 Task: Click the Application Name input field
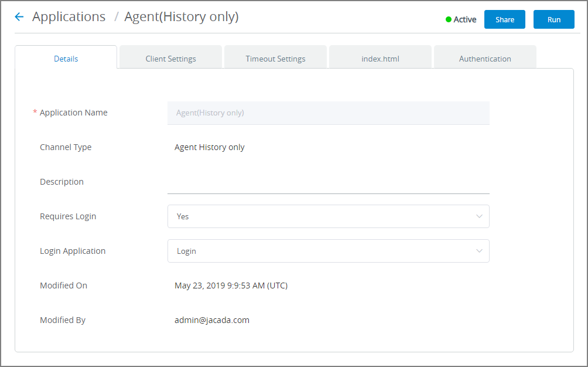[x=328, y=113]
